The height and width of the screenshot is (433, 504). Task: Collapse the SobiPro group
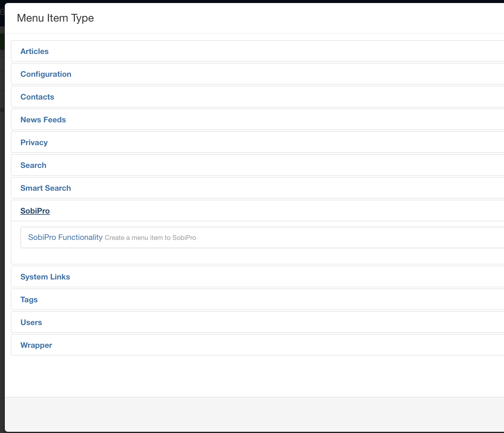coord(35,211)
